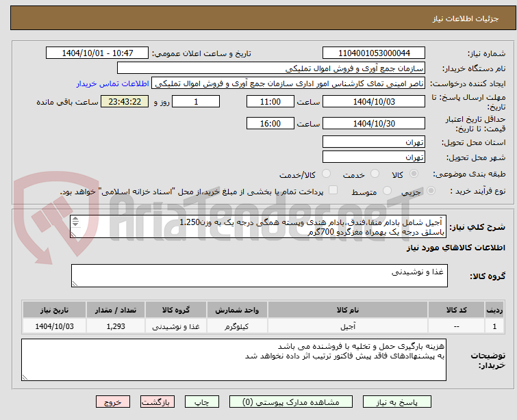Click the واحد شمارش column header
The image size is (517, 420).
[x=237, y=310]
